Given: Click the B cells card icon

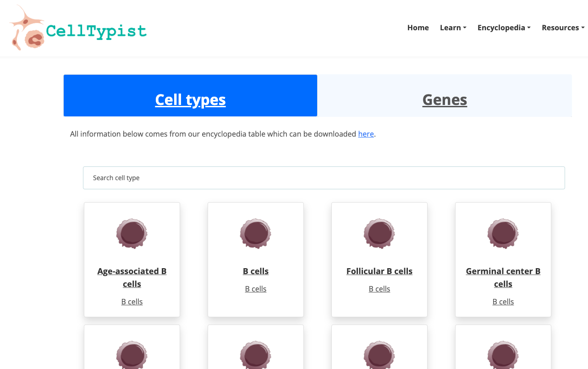Looking at the screenshot, I should click(x=256, y=233).
